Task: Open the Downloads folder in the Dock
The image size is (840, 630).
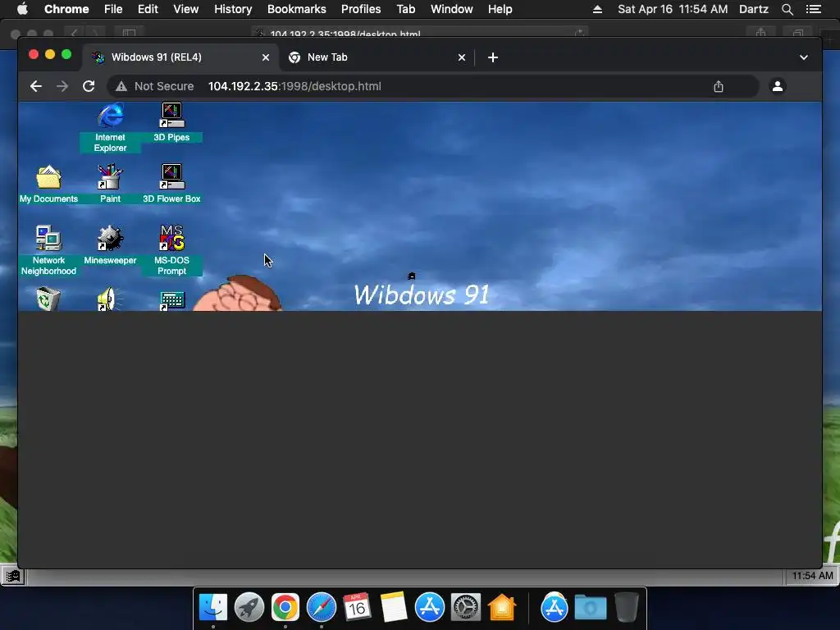Action: [591, 608]
